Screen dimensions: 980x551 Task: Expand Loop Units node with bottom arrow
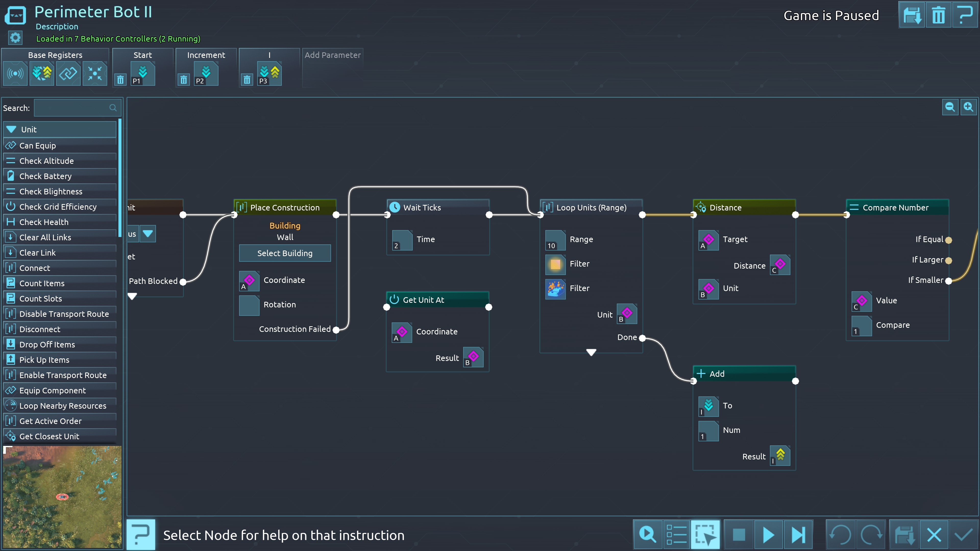pos(591,352)
